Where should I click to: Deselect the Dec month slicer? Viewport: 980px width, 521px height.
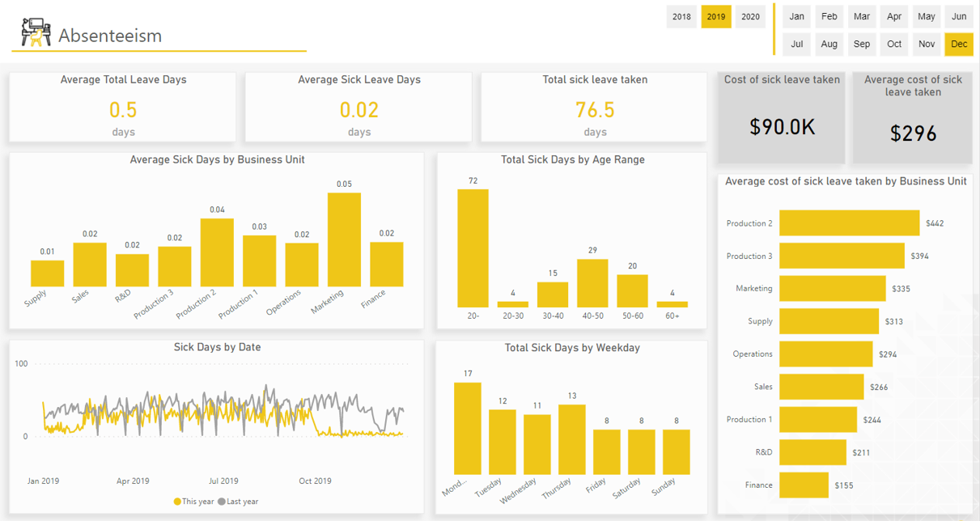[x=959, y=44]
